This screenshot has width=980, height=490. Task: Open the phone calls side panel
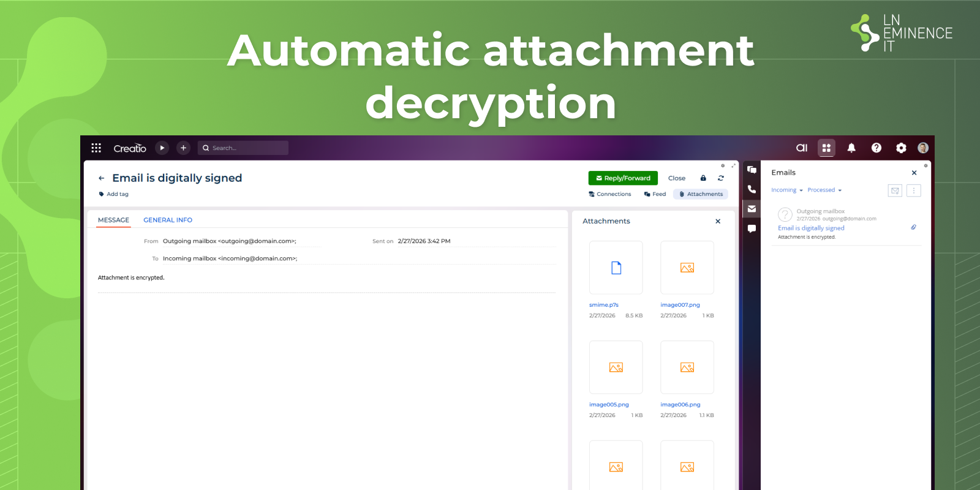point(752,189)
